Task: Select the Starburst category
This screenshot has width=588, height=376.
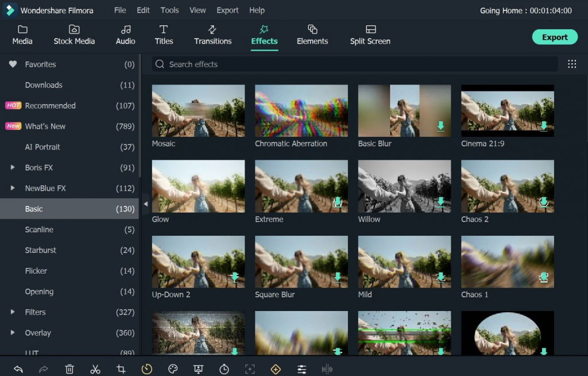Action: point(69,250)
